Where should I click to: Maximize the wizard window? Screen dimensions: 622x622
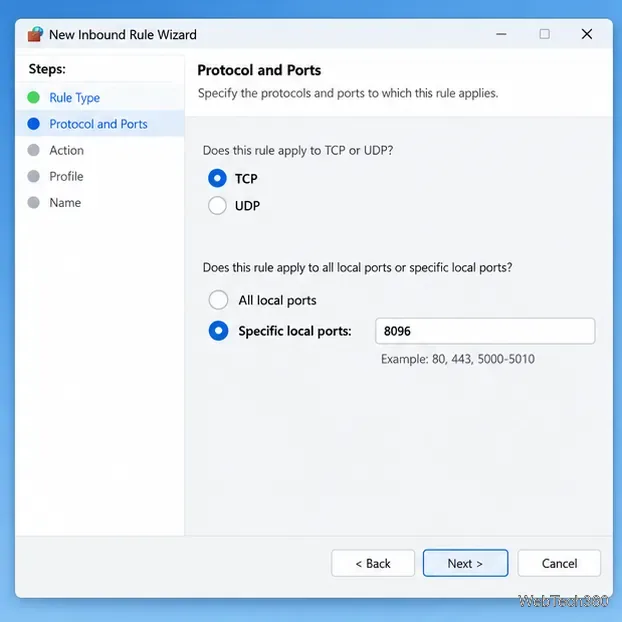(545, 34)
